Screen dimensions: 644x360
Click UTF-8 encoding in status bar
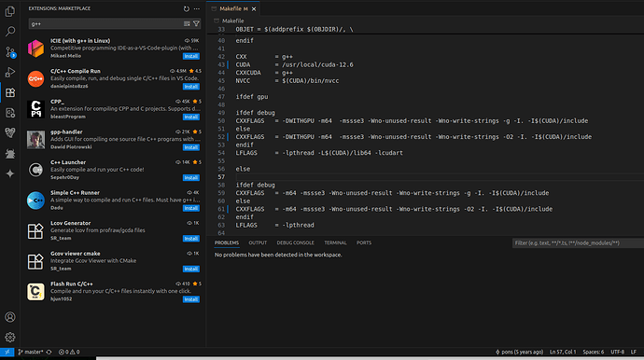point(617,352)
